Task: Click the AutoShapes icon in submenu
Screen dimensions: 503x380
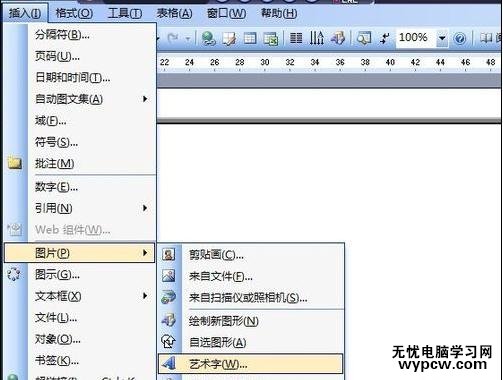Action: click(x=168, y=341)
